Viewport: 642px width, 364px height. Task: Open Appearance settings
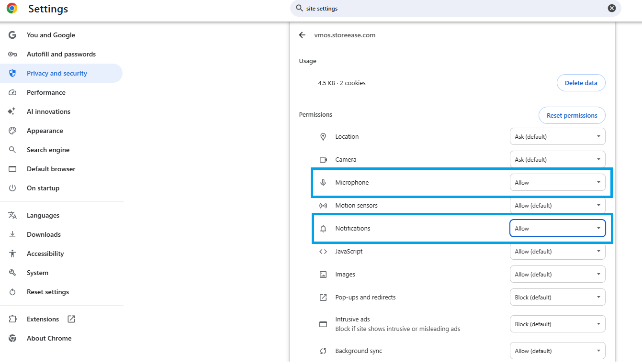click(x=61, y=131)
